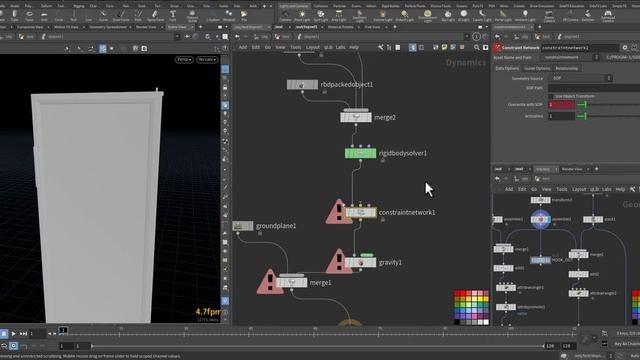Click the node info circle icon

click(476, 36)
